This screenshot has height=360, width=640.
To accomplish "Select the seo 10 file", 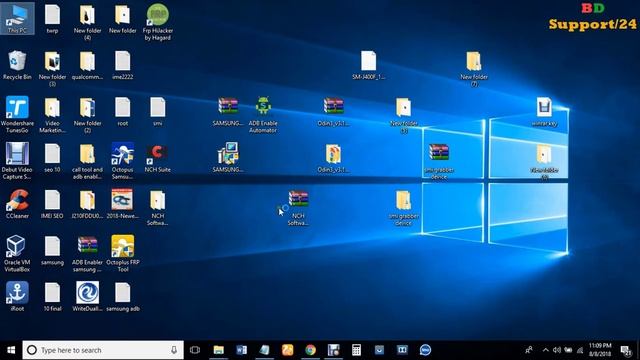I will coord(52,158).
